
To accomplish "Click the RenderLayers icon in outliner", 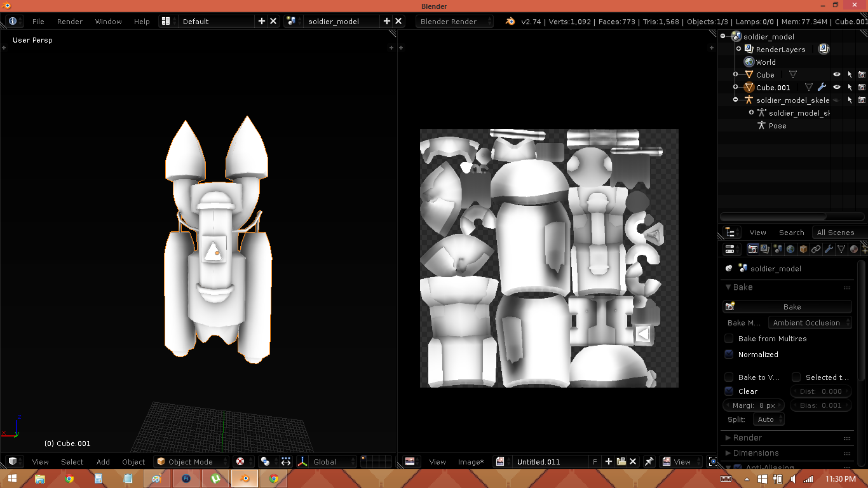I will pyautogui.click(x=749, y=49).
